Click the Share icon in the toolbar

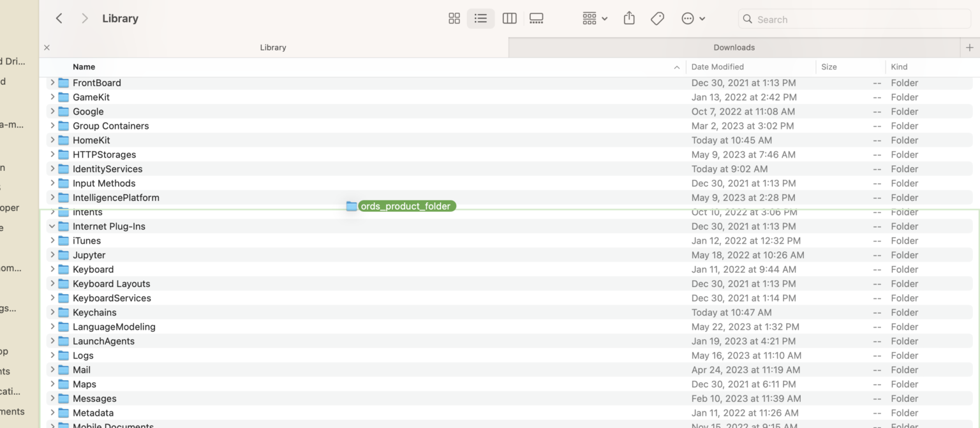(x=629, y=18)
